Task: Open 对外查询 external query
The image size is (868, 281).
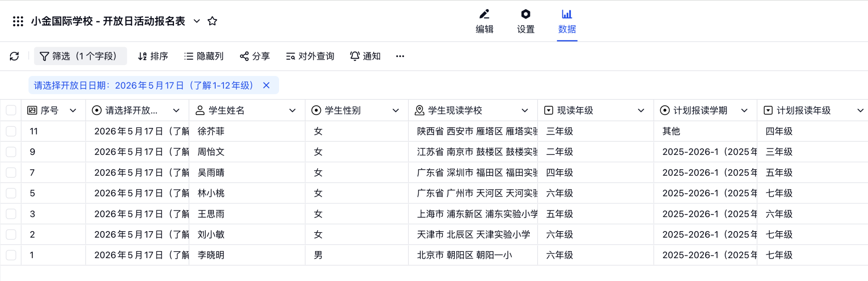Action: pyautogui.click(x=310, y=56)
